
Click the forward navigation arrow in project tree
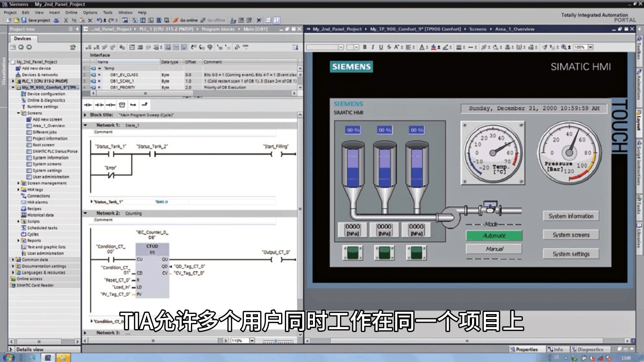[29, 47]
